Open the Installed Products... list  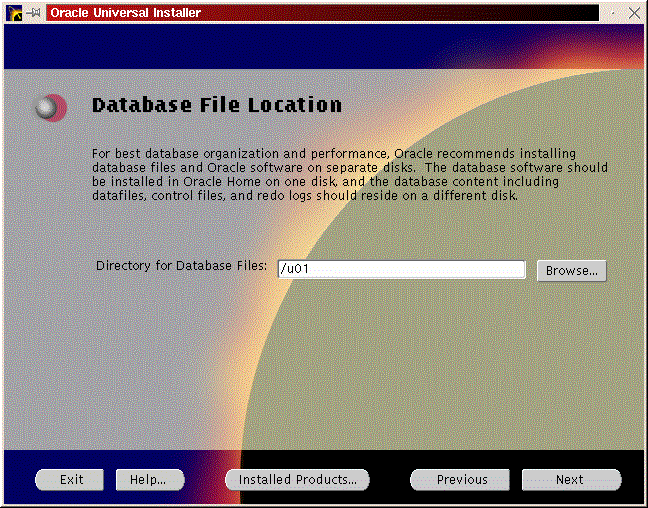297,480
